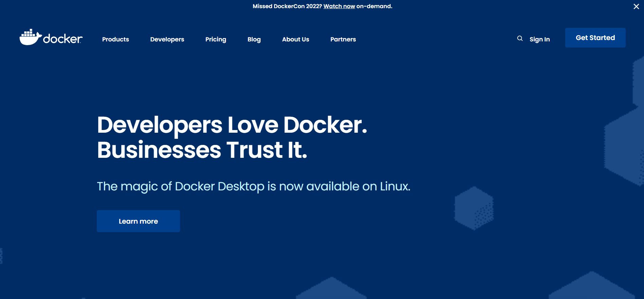This screenshot has height=299, width=644.
Task: Open the Developers menu
Action: (x=167, y=39)
